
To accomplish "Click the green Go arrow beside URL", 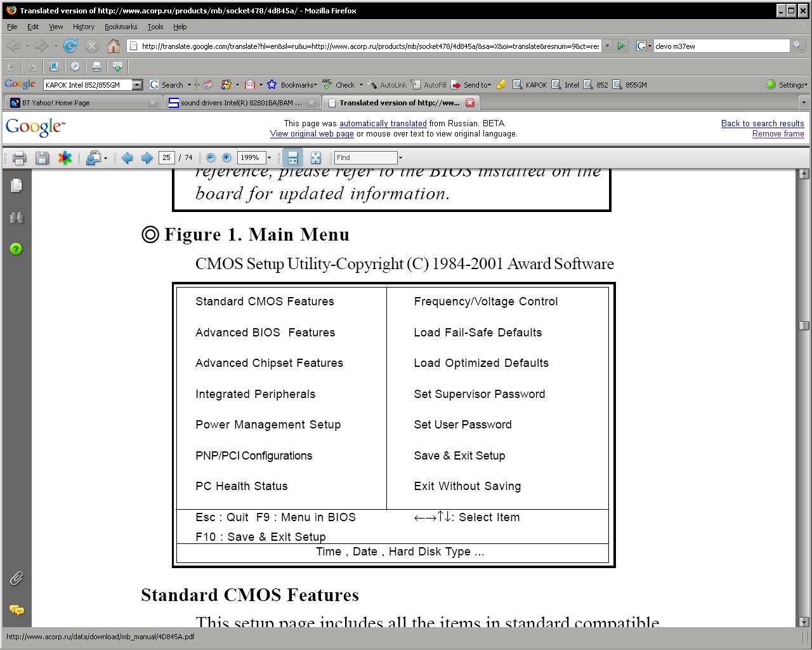I will click(x=621, y=46).
